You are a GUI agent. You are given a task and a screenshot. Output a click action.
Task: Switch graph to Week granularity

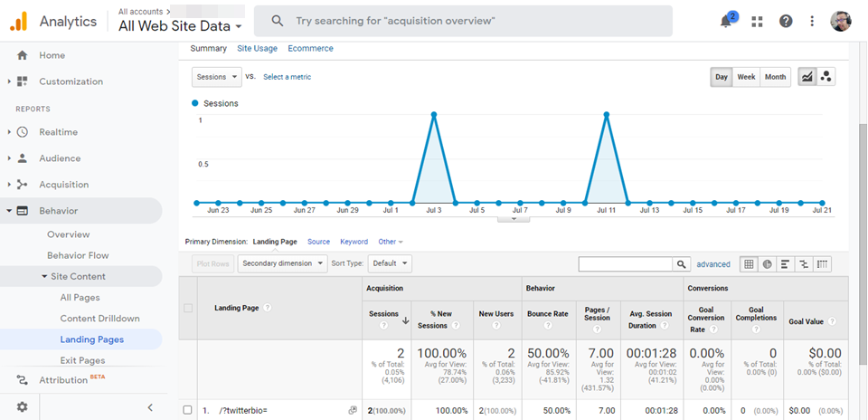746,77
